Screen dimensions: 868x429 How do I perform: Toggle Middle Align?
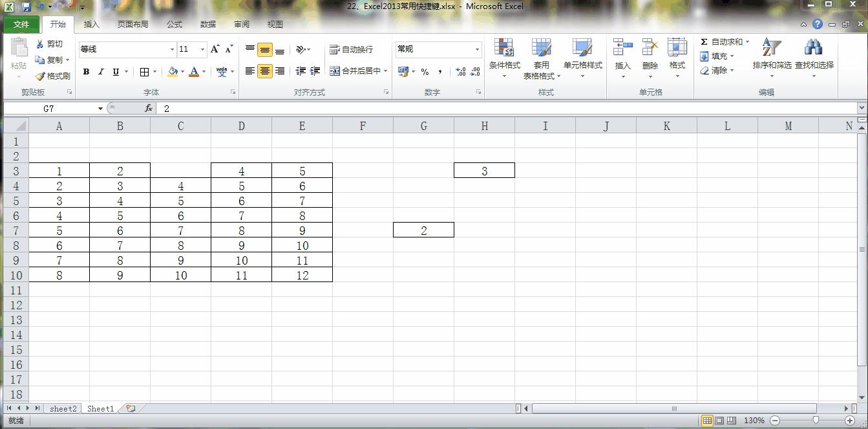coord(265,50)
